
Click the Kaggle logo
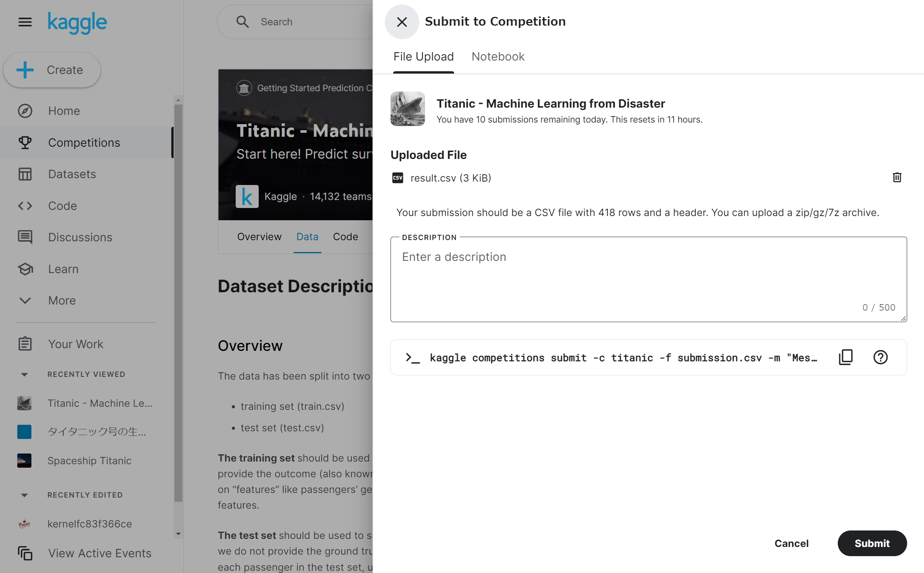pyautogui.click(x=77, y=23)
